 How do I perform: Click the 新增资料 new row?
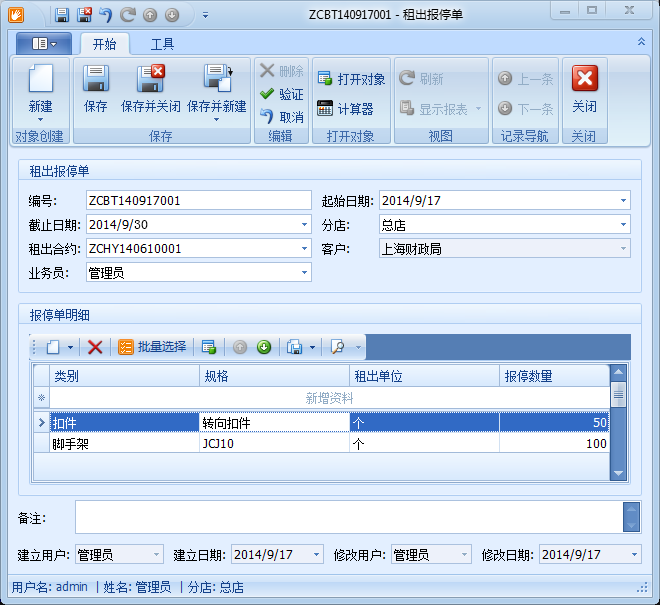pos(329,398)
